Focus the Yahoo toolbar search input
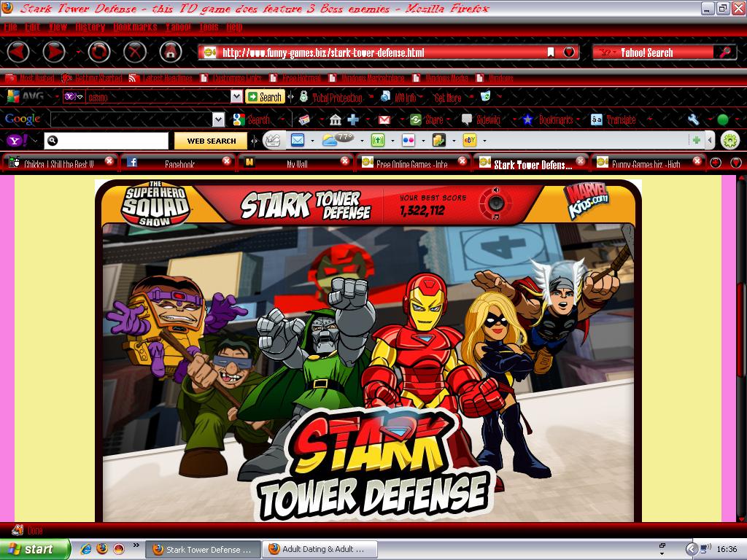 107,141
